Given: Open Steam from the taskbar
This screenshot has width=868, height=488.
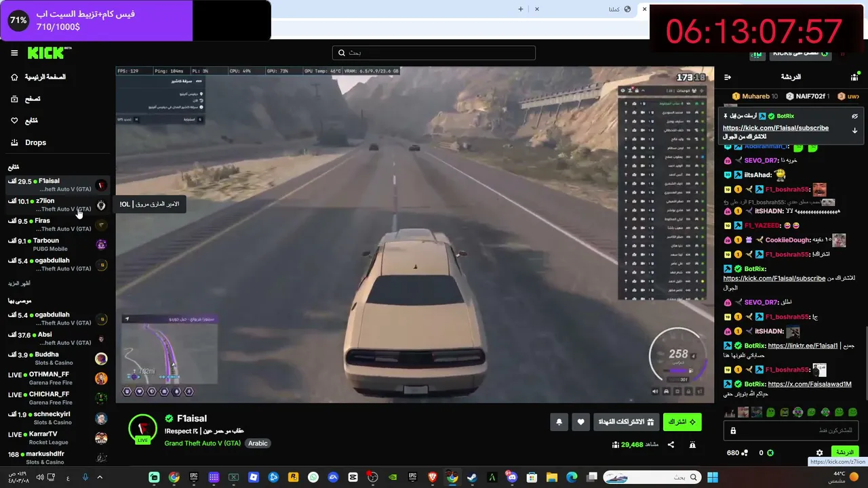Looking at the screenshot, I should [472, 477].
